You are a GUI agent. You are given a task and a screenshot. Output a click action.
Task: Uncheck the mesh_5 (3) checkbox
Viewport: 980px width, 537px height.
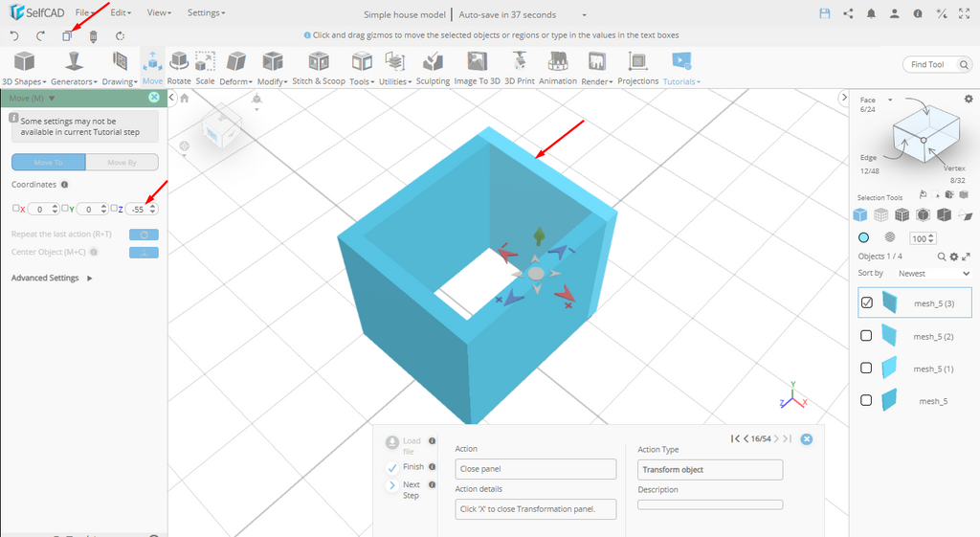point(866,302)
